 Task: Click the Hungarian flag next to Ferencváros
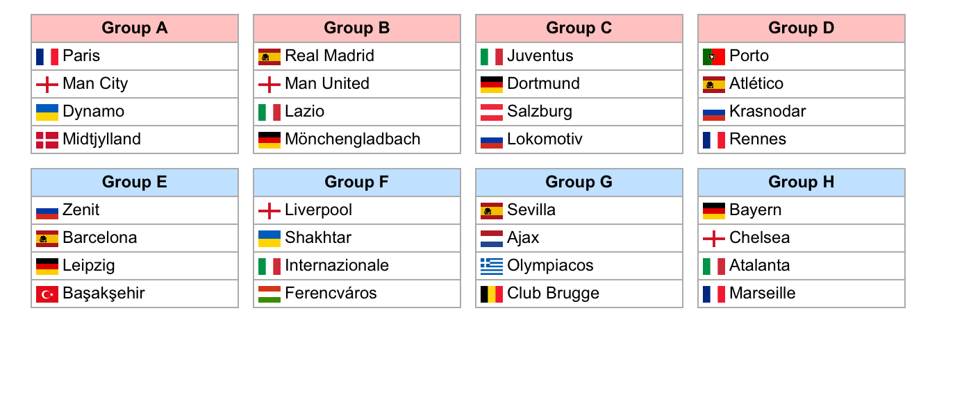point(269,294)
